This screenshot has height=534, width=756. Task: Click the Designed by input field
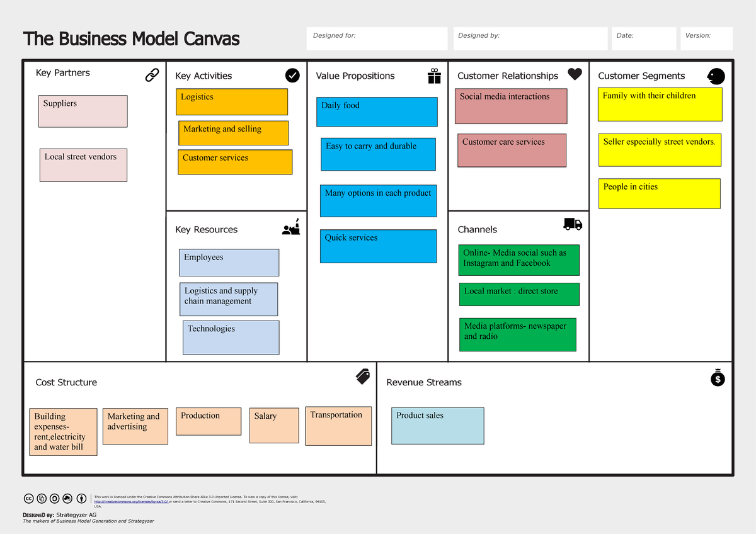[x=530, y=38]
